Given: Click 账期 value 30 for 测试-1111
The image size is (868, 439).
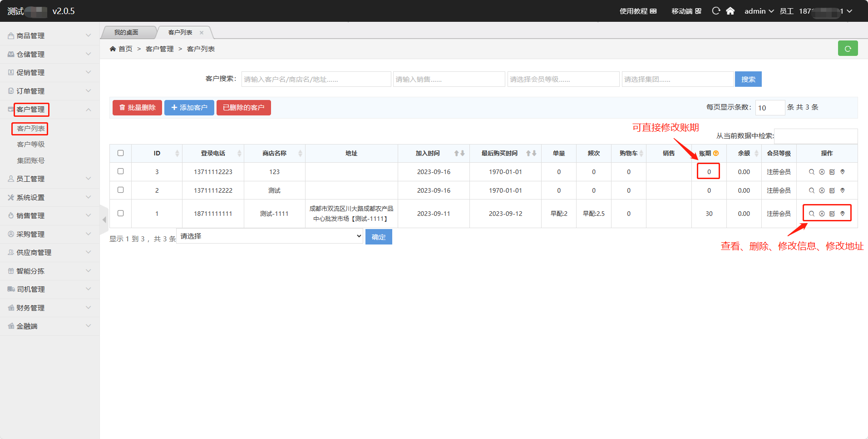Looking at the screenshot, I should (709, 214).
